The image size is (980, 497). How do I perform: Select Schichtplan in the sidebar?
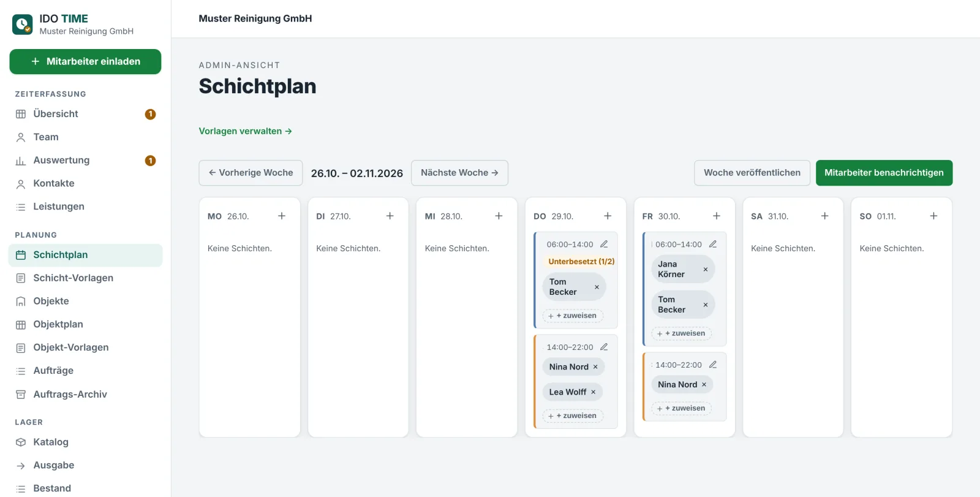pyautogui.click(x=85, y=255)
